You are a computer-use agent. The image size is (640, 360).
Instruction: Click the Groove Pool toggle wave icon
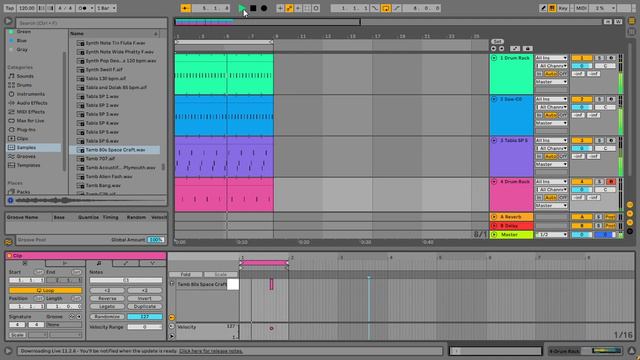click(9, 242)
